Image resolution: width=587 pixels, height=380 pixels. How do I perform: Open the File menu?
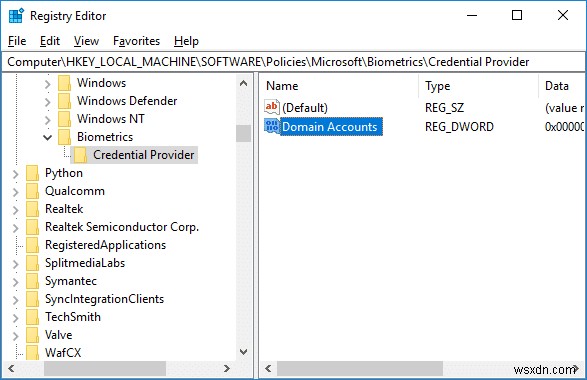(x=17, y=41)
